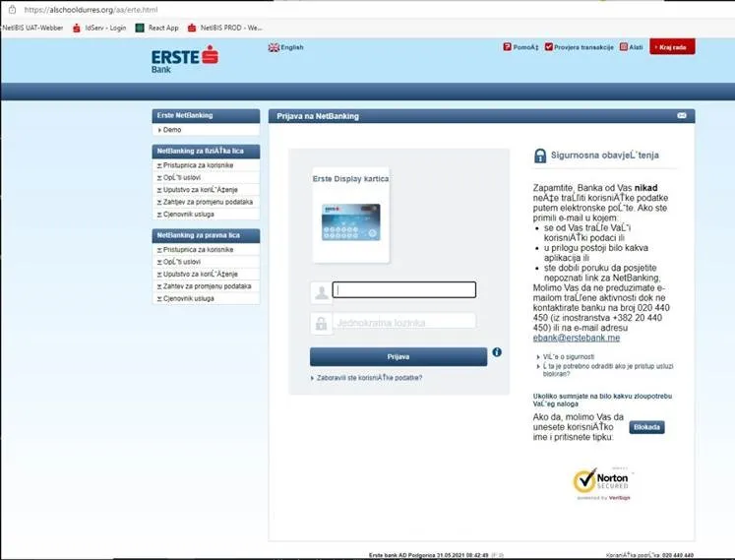The height and width of the screenshot is (560, 735).
Task: Open the Demo menu item
Action: coord(172,130)
